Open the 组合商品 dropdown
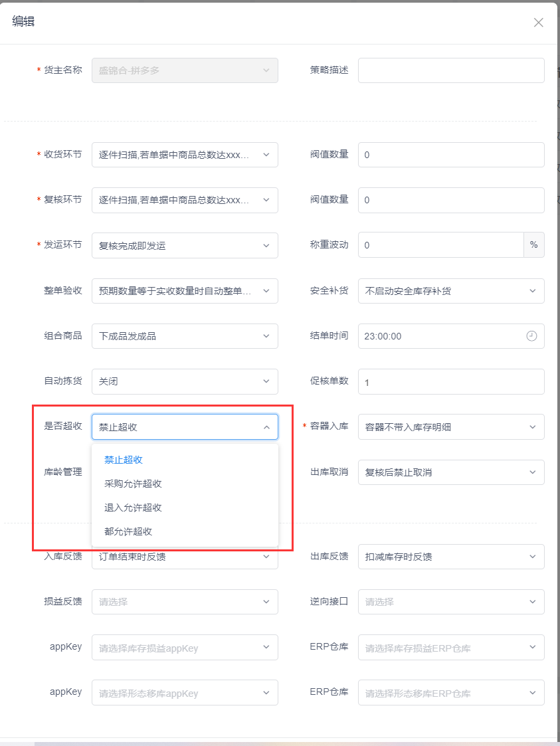The image size is (560, 746). (x=185, y=336)
